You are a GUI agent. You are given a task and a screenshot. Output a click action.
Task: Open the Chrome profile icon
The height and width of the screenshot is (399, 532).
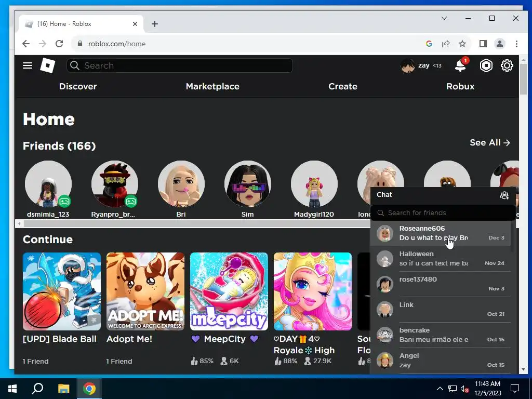point(500,44)
